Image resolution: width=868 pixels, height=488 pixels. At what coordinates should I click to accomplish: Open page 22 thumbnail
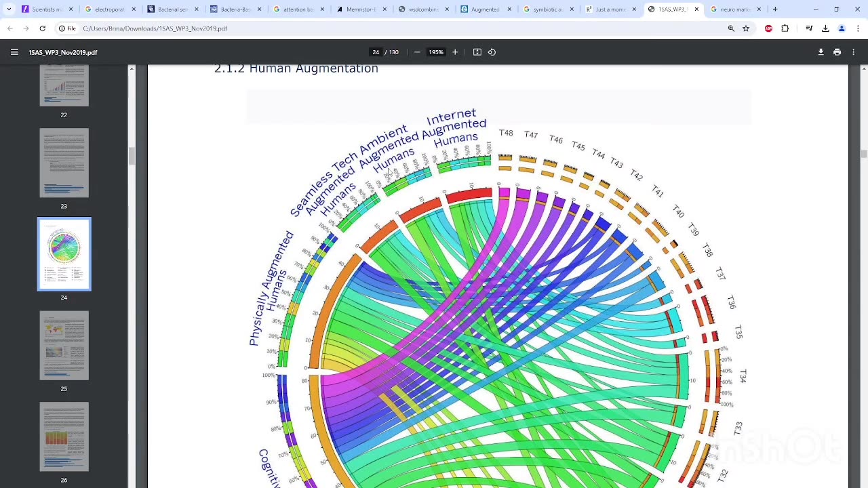(64, 85)
